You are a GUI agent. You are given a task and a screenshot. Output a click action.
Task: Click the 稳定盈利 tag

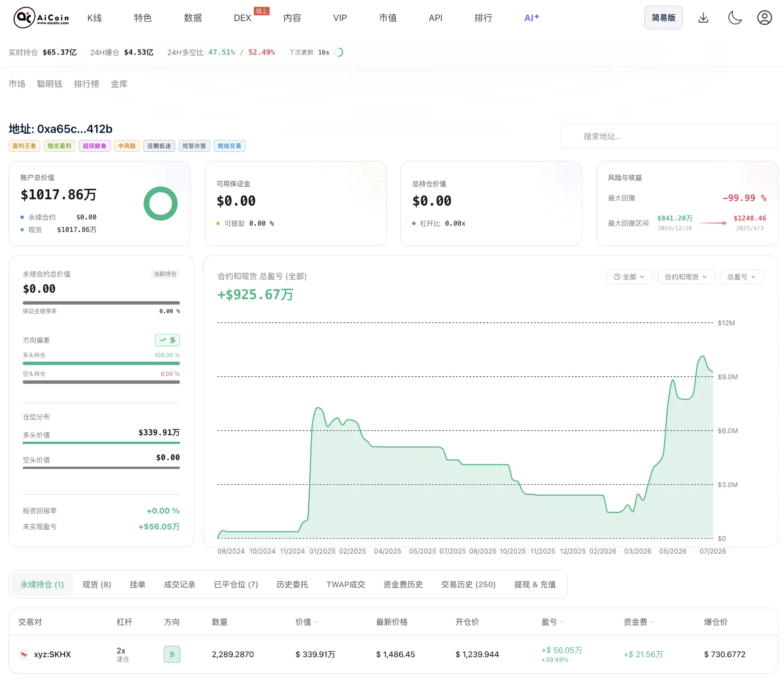(59, 146)
